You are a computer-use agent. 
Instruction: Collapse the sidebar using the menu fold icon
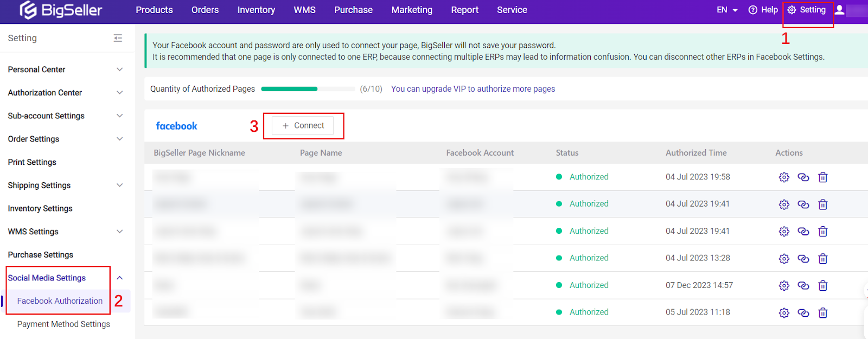[x=118, y=38]
